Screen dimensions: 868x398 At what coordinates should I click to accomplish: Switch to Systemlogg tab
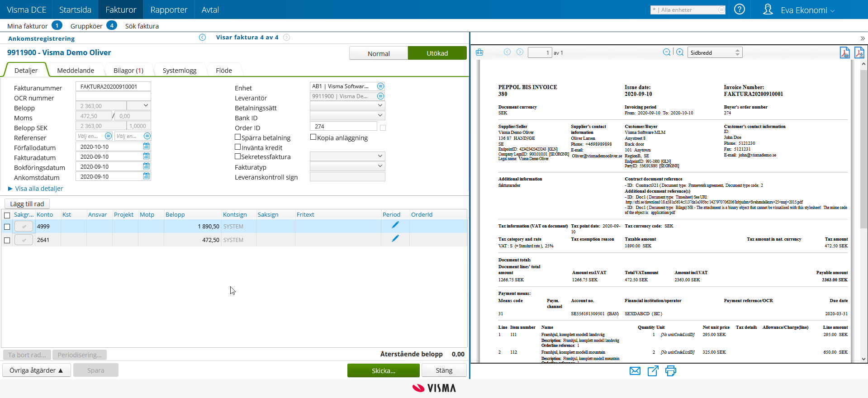[180, 71]
